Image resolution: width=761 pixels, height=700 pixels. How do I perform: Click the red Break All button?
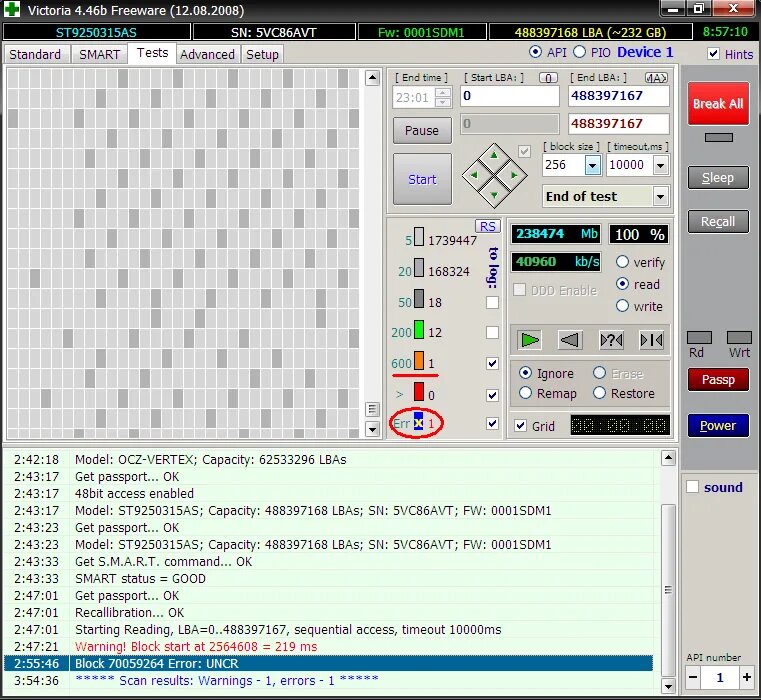pyautogui.click(x=718, y=103)
